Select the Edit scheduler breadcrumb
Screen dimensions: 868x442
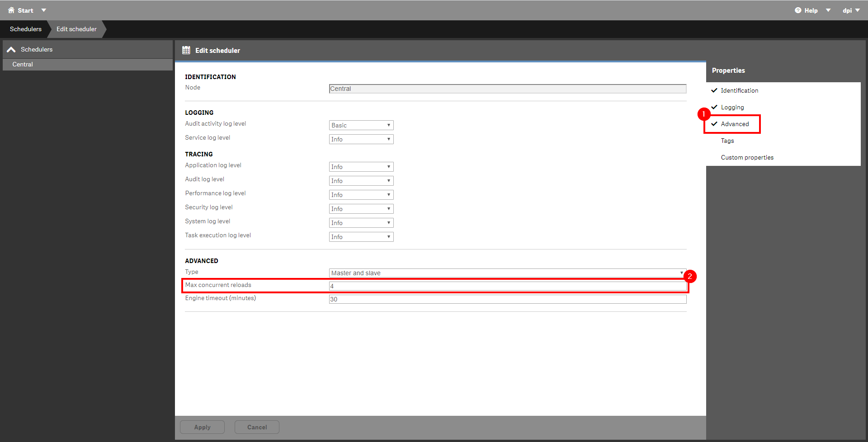(76, 29)
